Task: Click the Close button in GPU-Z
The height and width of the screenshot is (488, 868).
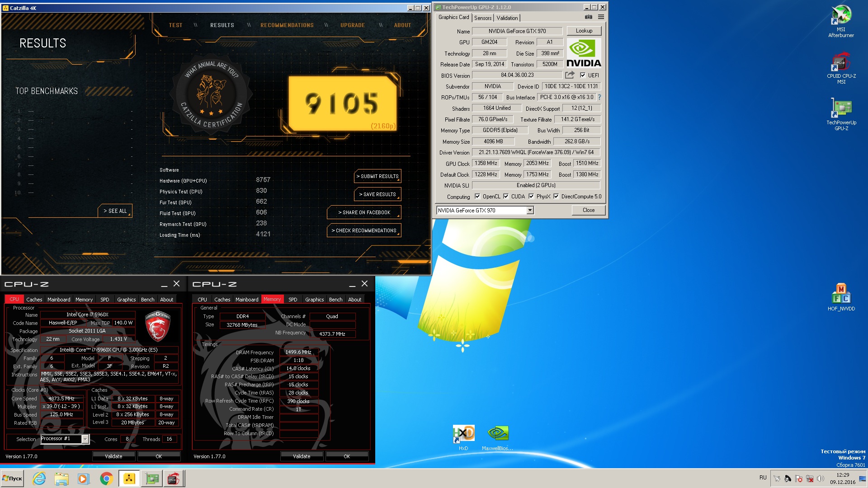Action: (588, 210)
